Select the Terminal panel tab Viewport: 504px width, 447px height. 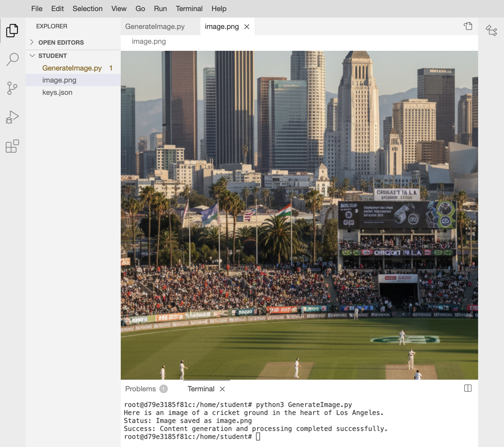pos(201,389)
